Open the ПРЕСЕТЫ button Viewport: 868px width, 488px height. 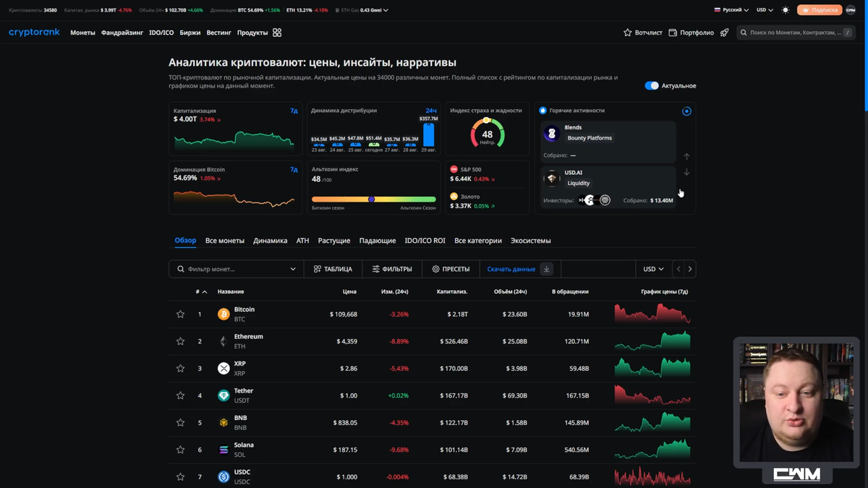coord(451,269)
